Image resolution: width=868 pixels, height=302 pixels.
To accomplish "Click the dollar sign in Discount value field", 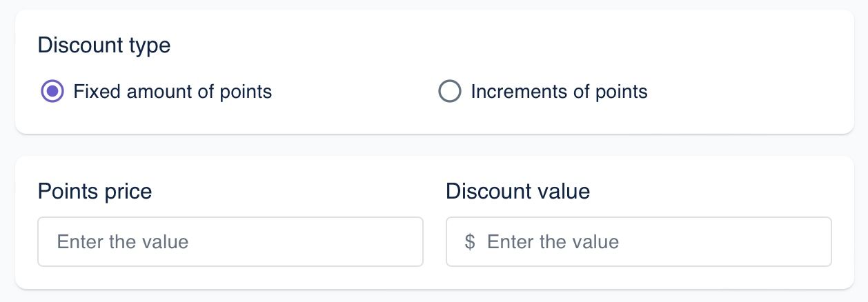I will tap(470, 242).
